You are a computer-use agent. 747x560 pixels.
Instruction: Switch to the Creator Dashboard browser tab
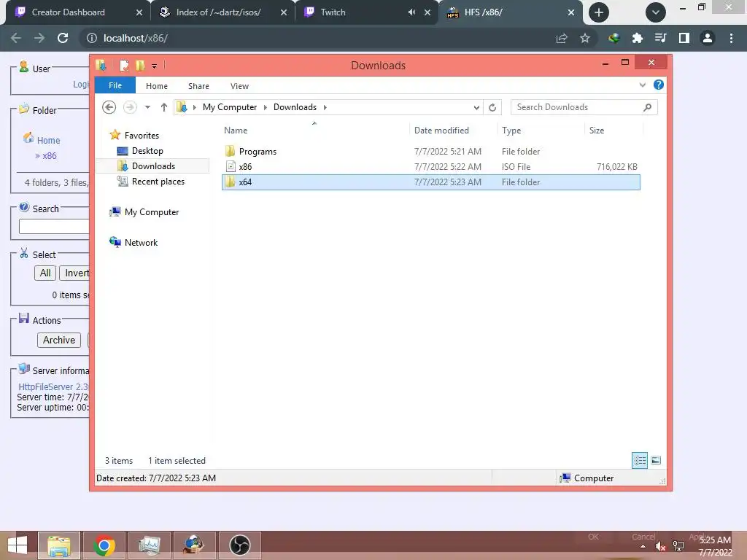point(68,12)
